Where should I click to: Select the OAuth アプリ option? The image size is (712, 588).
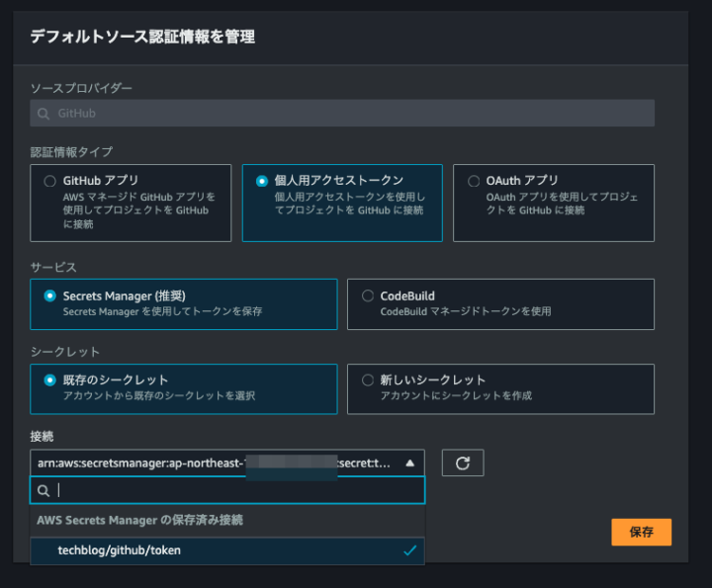pyautogui.click(x=473, y=181)
